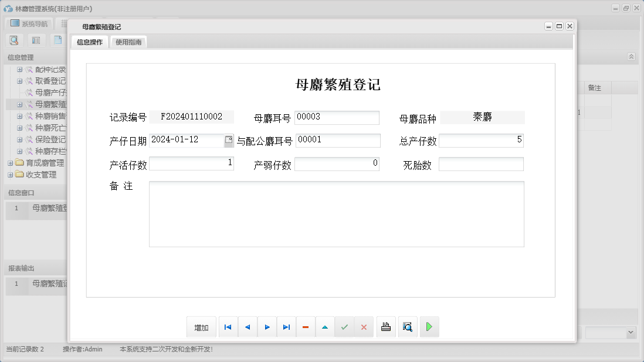
Task: Go to the previous record
Action: pyautogui.click(x=247, y=327)
